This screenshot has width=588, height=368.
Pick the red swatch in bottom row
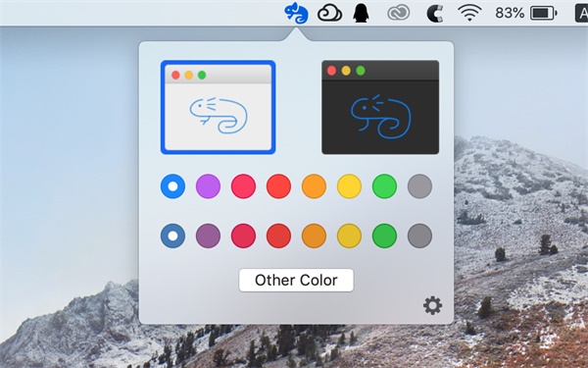point(278,236)
